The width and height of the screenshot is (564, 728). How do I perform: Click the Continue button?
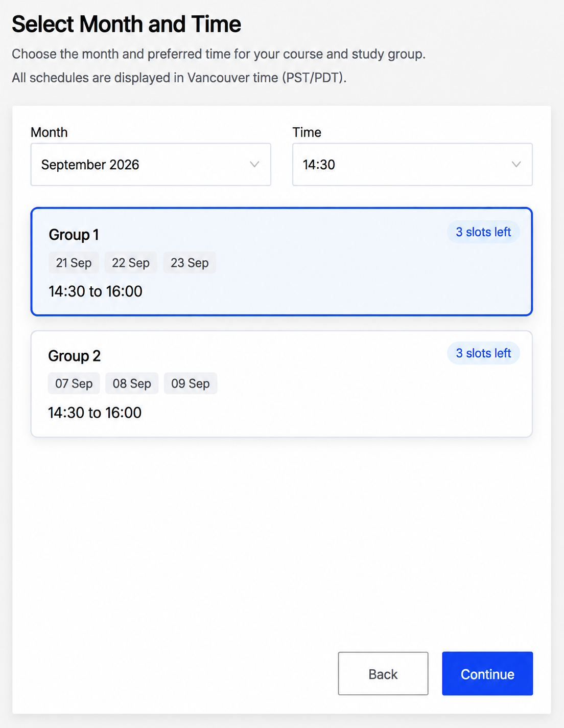(x=487, y=674)
